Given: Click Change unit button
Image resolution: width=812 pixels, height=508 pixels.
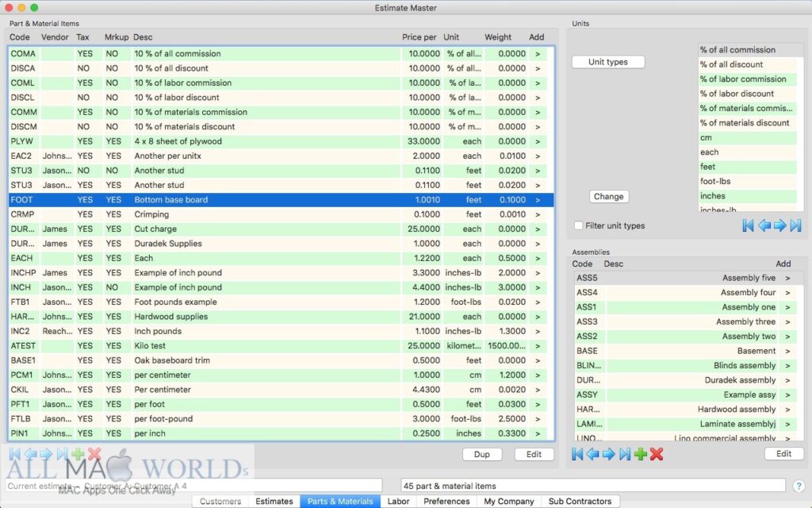Looking at the screenshot, I should [608, 197].
